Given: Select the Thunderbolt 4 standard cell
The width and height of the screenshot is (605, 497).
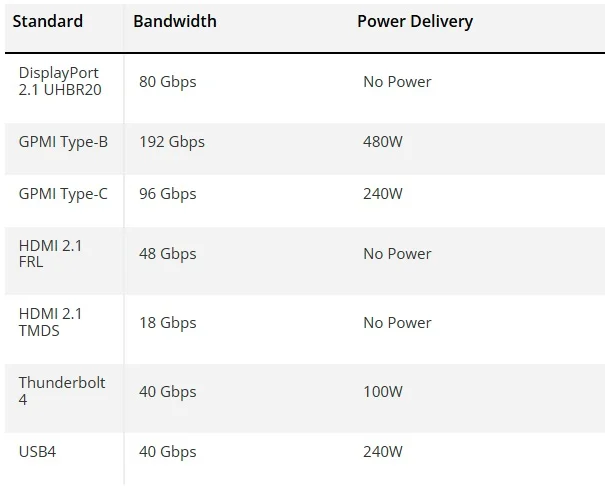Looking at the screenshot, I should [61, 391].
